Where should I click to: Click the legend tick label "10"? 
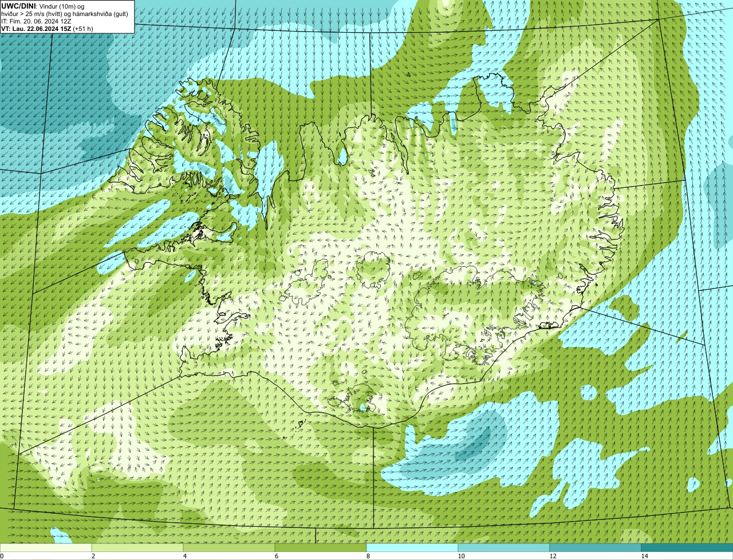point(461,556)
